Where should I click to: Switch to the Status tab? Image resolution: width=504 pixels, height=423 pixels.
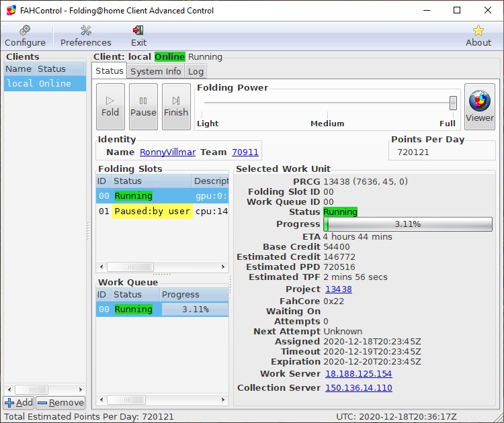point(110,70)
